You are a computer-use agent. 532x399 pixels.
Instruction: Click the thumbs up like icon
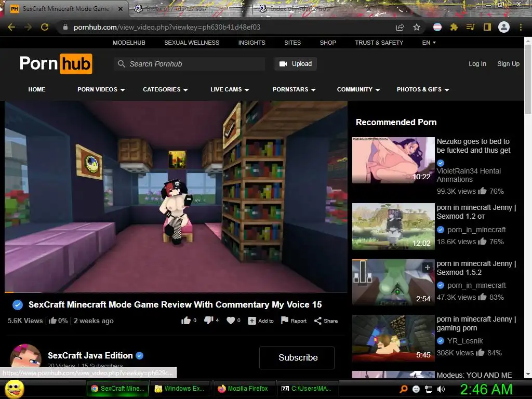tap(186, 321)
